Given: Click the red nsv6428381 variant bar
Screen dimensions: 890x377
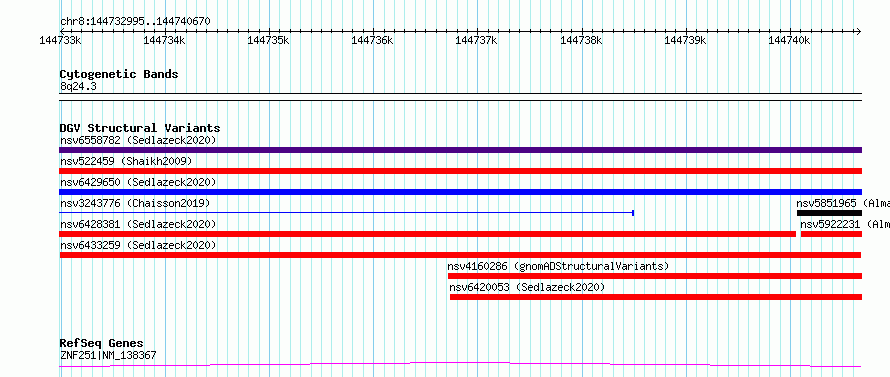Looking at the screenshot, I should (x=427, y=234).
